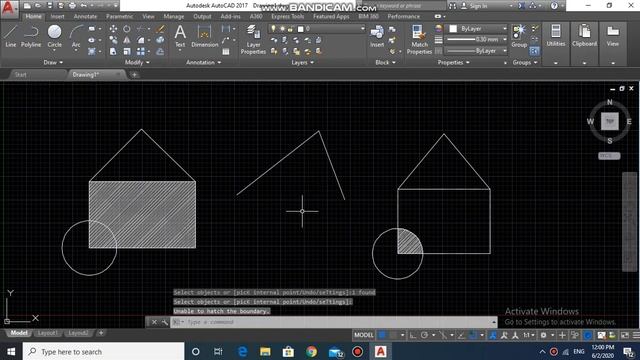
Task: Click the object color swatch in Properties panel
Action: click(x=453, y=29)
